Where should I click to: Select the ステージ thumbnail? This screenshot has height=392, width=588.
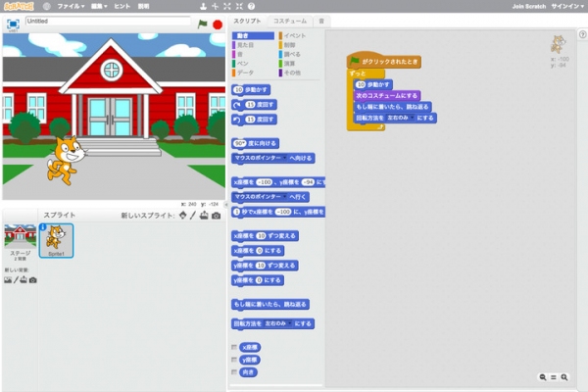[x=20, y=241]
